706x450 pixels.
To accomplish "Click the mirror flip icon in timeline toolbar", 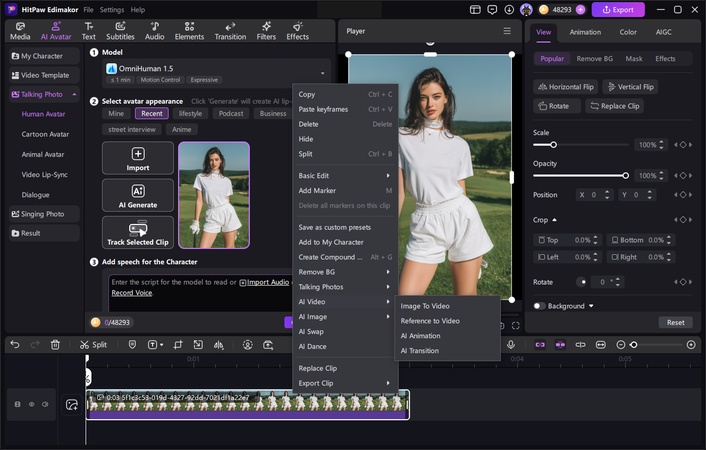I will (218, 345).
